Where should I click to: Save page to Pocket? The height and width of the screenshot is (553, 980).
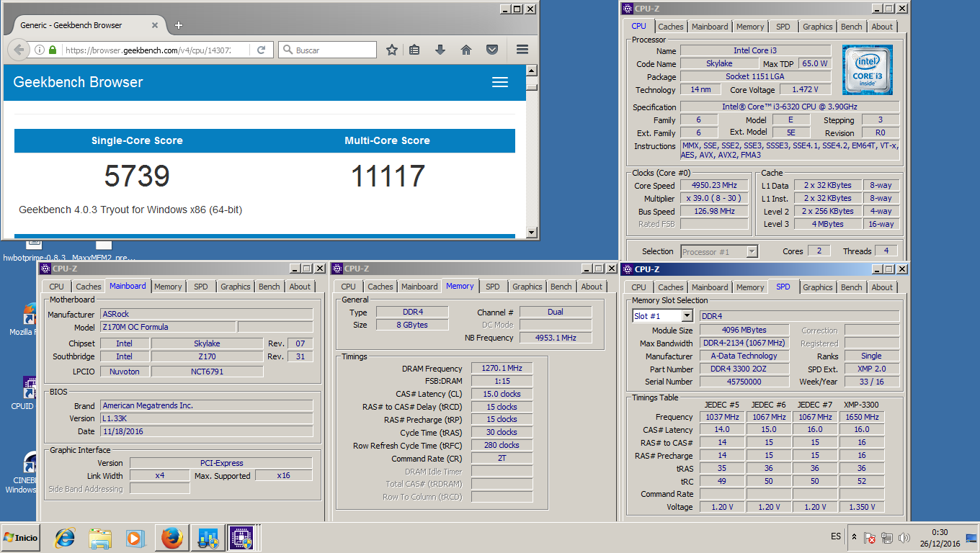492,50
